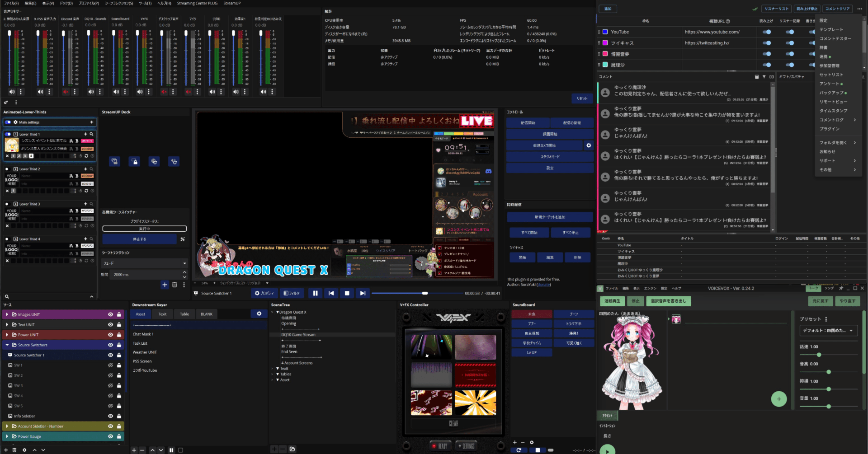Show the SW 1 source
This screenshot has height=454, width=868.
(110, 365)
